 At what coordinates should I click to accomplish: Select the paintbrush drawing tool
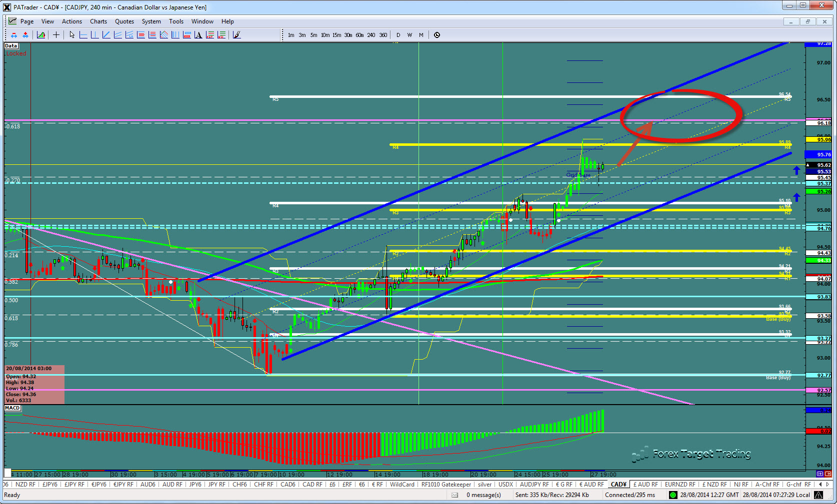coord(236,35)
